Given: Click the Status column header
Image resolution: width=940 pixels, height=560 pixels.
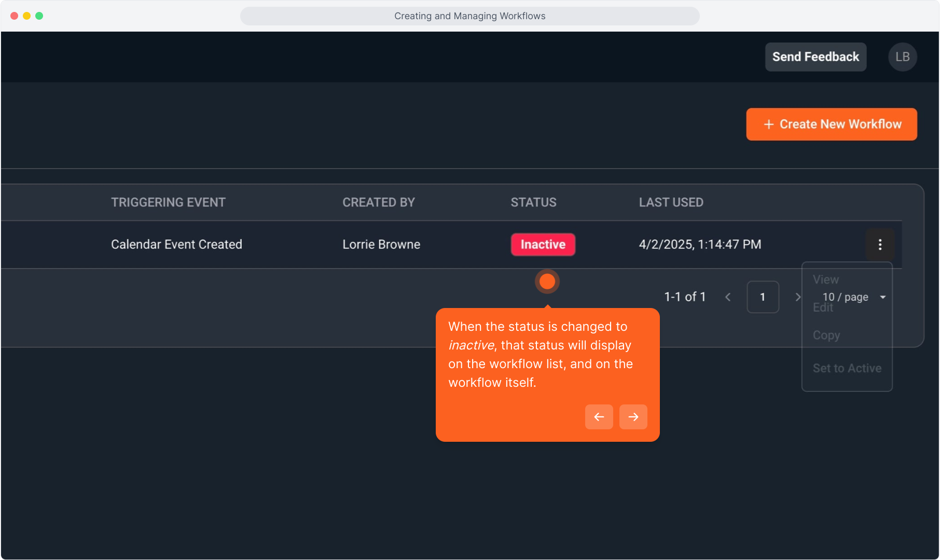Looking at the screenshot, I should 533,202.
